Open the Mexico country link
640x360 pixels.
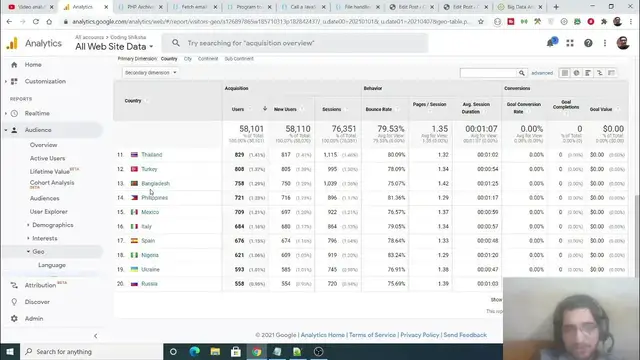[x=150, y=212]
